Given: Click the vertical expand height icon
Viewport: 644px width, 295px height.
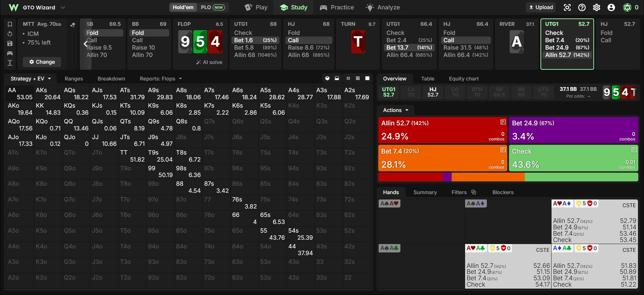Looking at the screenshot, I should point(10,63).
